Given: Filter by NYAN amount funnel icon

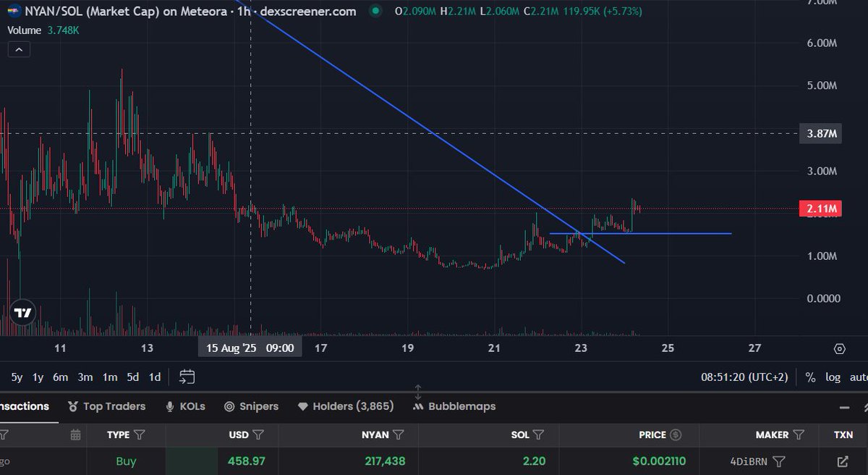Looking at the screenshot, I should pyautogui.click(x=399, y=435).
